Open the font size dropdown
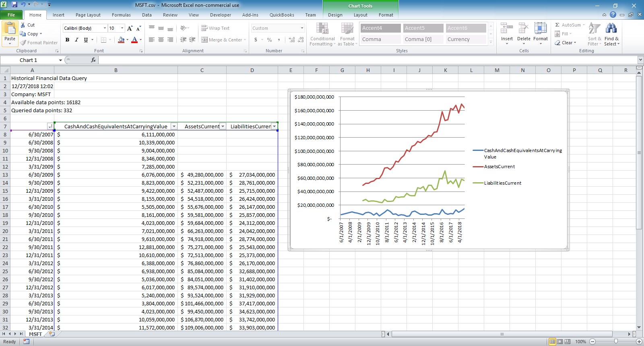The height and width of the screenshot is (346, 644). pos(123,28)
